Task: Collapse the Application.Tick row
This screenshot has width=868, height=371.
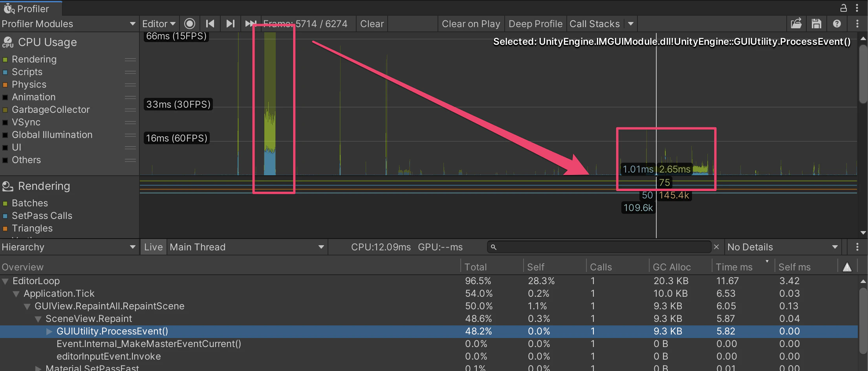Action: click(16, 294)
